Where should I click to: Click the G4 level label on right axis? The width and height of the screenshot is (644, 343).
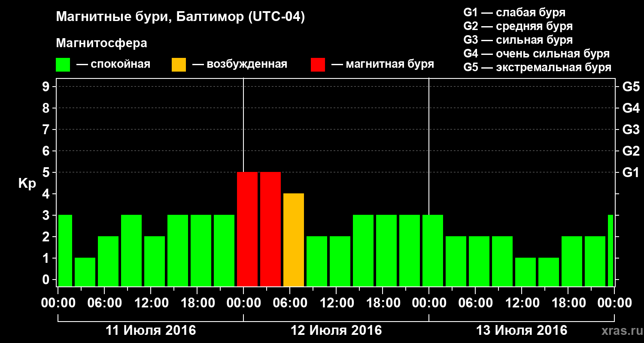(631, 108)
